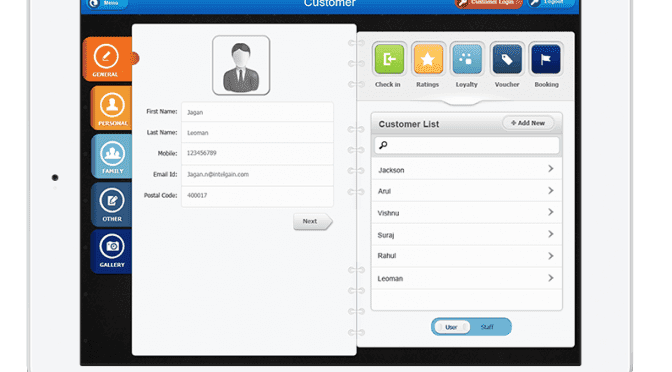Switch to the General tab

point(107,59)
